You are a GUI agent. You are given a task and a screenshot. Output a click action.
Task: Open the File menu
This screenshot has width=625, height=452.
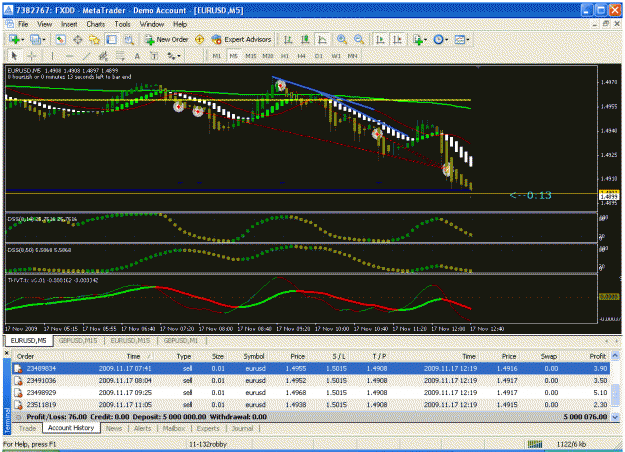[x=23, y=24]
